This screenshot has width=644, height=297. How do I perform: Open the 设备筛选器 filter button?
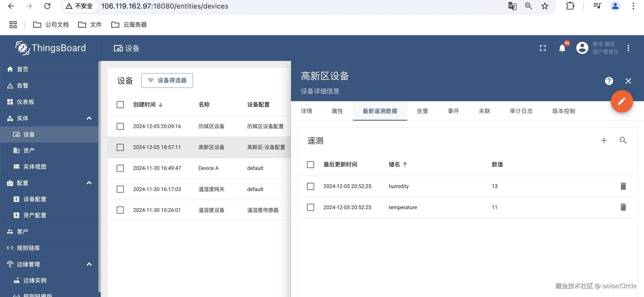167,81
